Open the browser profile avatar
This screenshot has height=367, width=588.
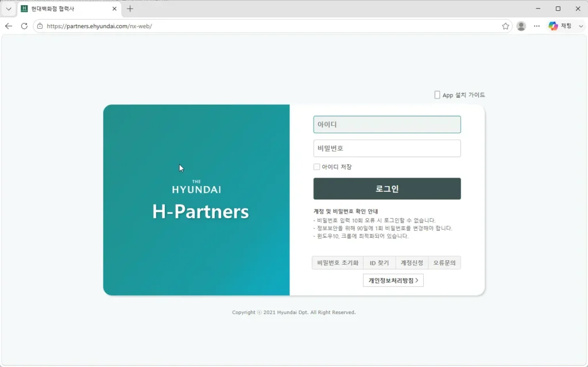point(521,26)
